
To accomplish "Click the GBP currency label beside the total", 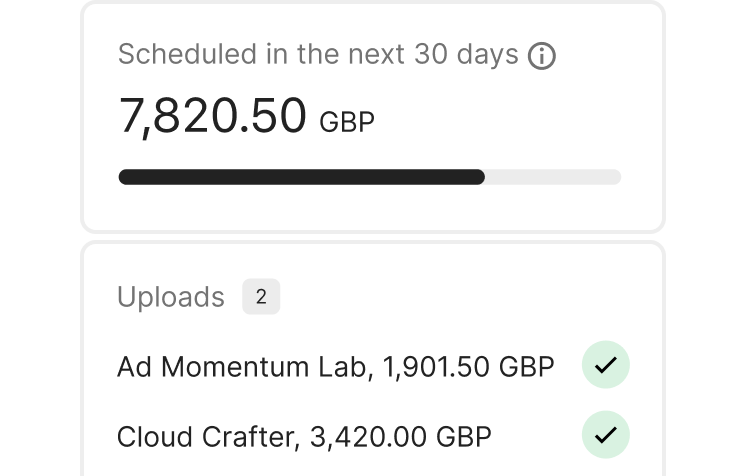I will (347, 123).
